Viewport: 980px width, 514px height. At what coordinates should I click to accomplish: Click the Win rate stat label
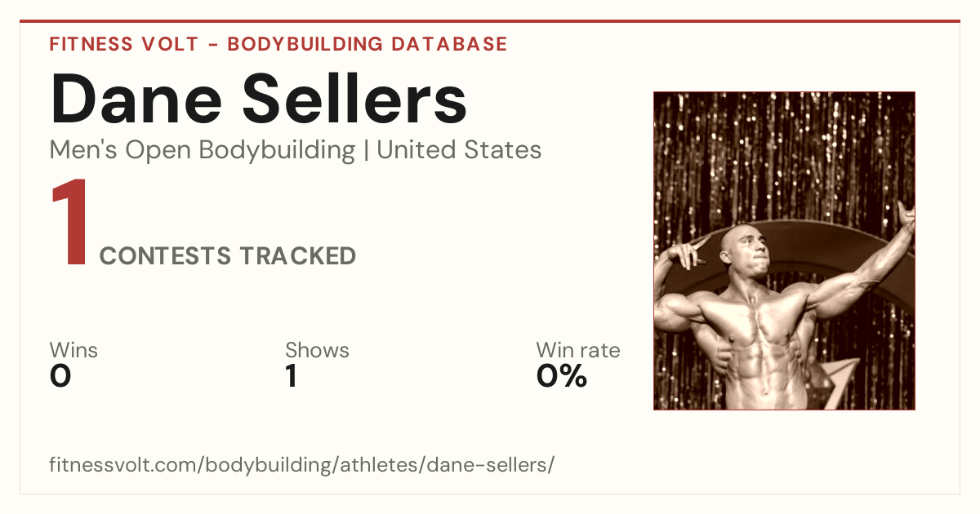pos(578,350)
